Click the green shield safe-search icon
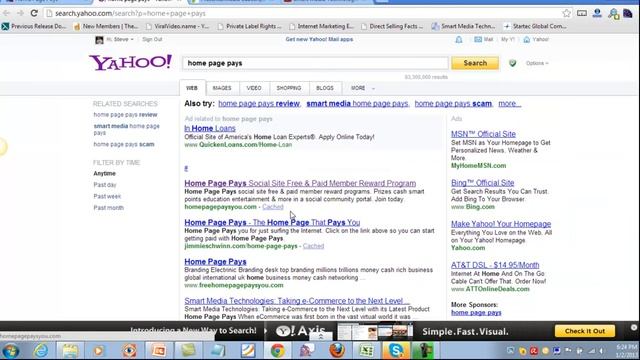 (513, 63)
